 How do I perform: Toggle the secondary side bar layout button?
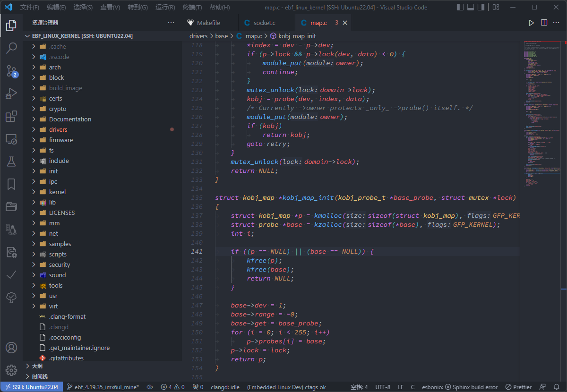point(481,8)
